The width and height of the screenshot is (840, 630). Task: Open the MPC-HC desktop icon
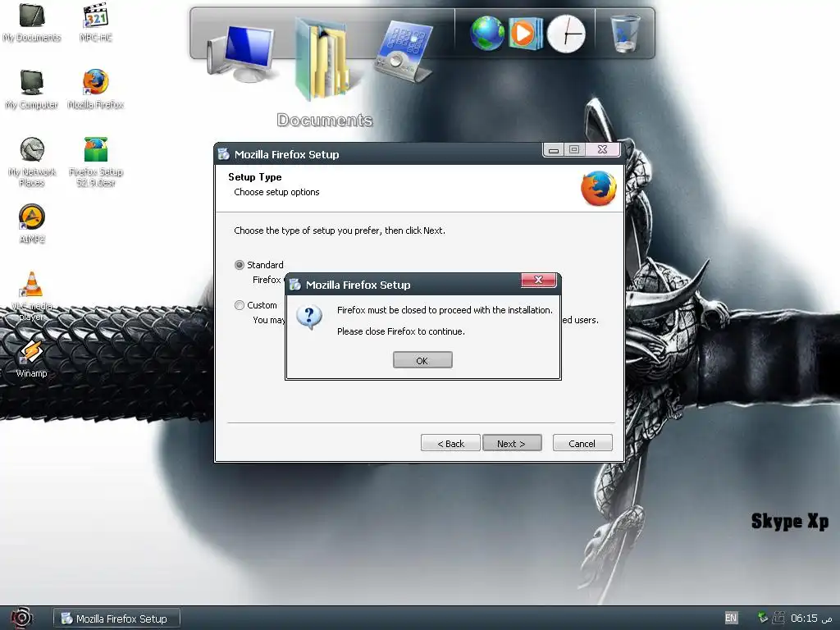95,22
